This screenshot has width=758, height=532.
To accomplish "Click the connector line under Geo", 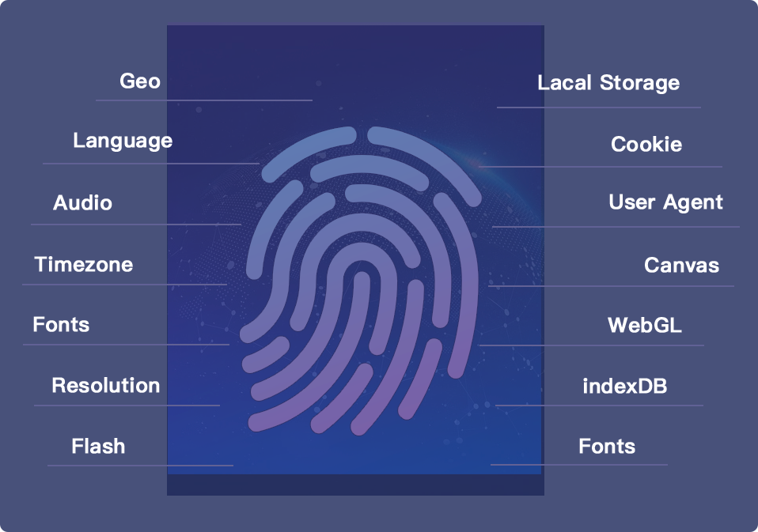I will [x=204, y=100].
